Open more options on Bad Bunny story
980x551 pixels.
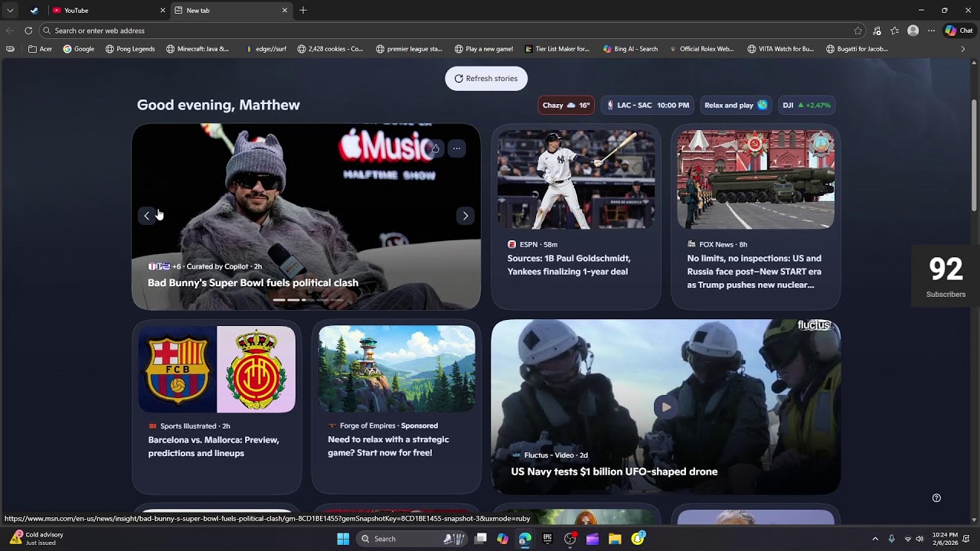click(456, 148)
